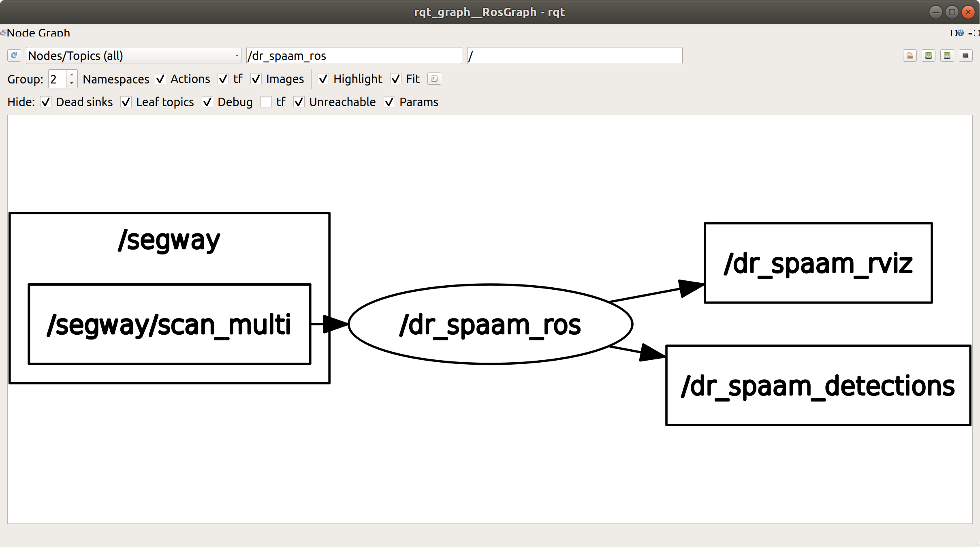Click the Node Graph plugin icon in the title
Screen dimensions: 980x547
pos(3,33)
